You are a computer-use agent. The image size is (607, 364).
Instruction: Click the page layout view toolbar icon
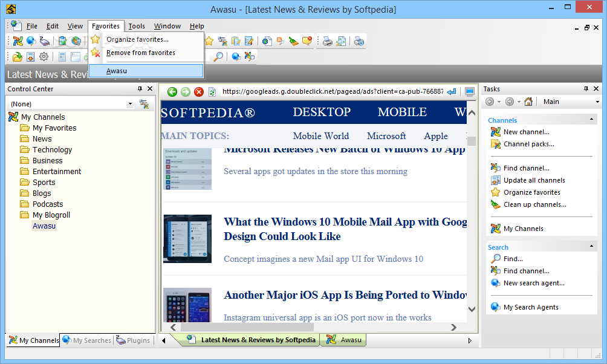pos(62,57)
